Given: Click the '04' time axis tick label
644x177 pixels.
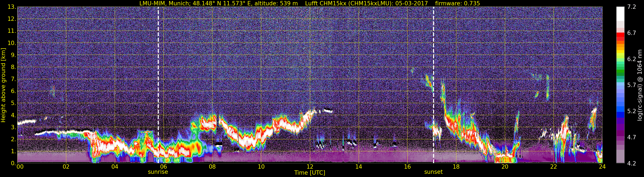Looking at the screenshot, I should (115, 167).
